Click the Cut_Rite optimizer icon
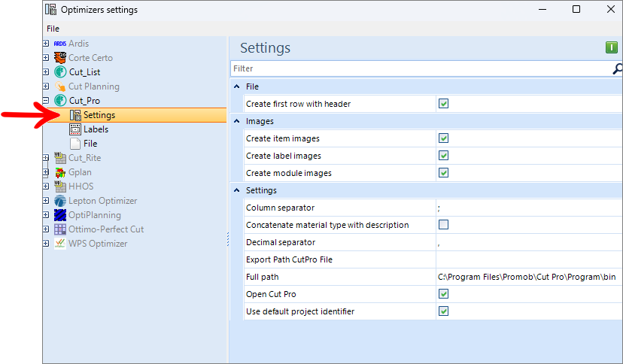The width and height of the screenshot is (623, 364). pos(60,158)
